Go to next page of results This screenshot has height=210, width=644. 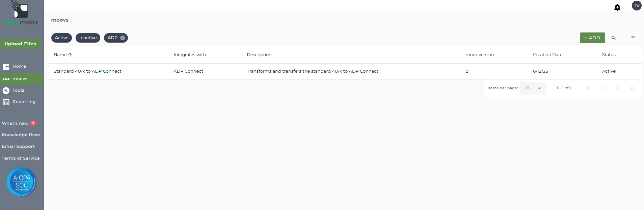(617, 88)
